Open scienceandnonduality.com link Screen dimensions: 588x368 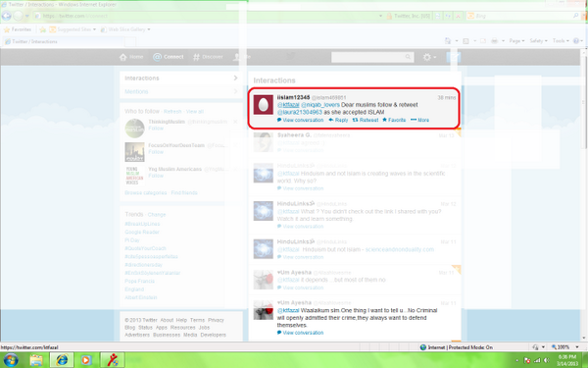(400, 249)
